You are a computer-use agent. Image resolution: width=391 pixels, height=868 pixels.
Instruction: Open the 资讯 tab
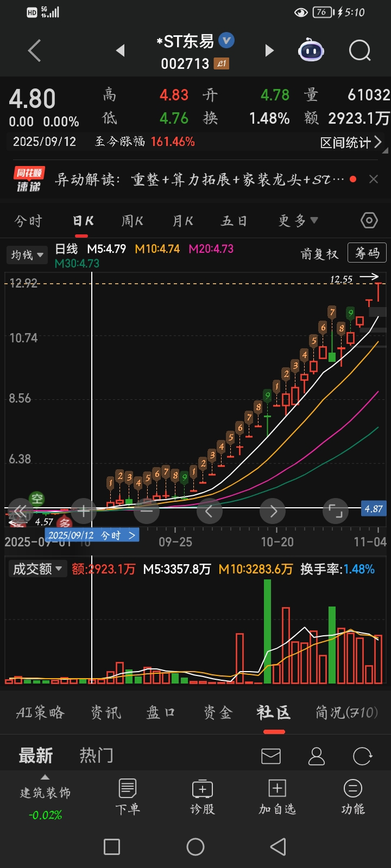[x=106, y=712]
